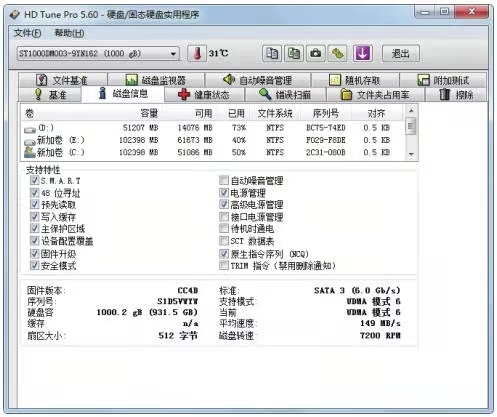The height and width of the screenshot is (417, 497).
Task: Toggle the 高级电源管理 checkbox
Action: point(224,204)
